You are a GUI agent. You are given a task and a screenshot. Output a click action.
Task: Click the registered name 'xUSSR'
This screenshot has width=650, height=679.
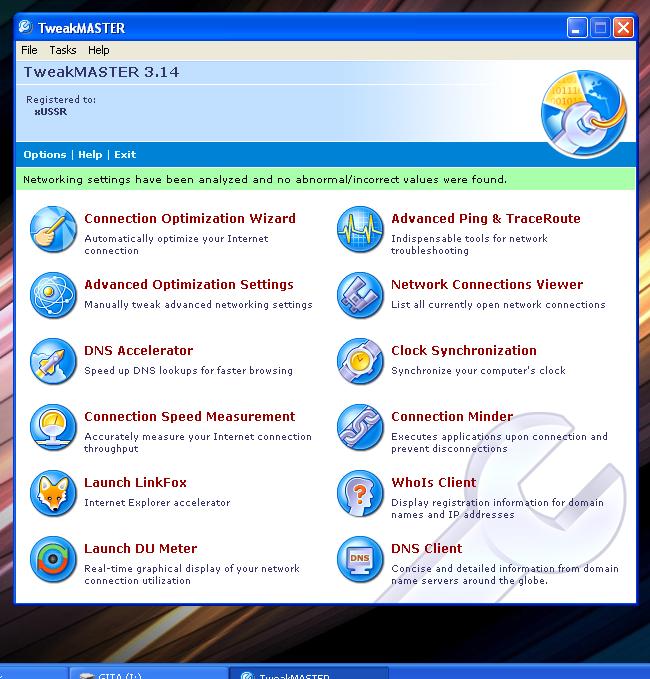[51, 112]
